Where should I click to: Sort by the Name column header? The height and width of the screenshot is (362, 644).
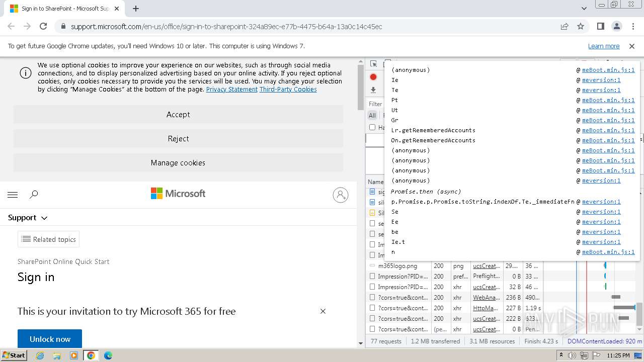click(376, 182)
